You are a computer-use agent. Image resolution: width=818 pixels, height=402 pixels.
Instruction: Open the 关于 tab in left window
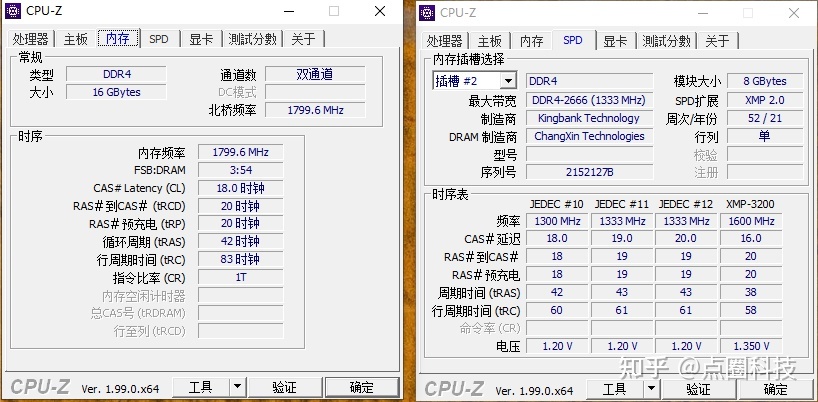[x=304, y=39]
